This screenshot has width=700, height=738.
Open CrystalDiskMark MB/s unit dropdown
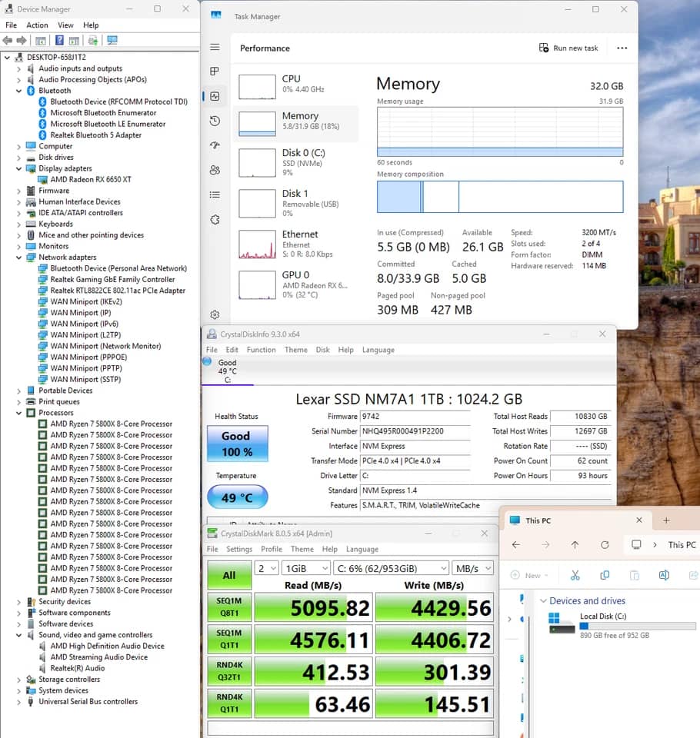click(x=472, y=568)
